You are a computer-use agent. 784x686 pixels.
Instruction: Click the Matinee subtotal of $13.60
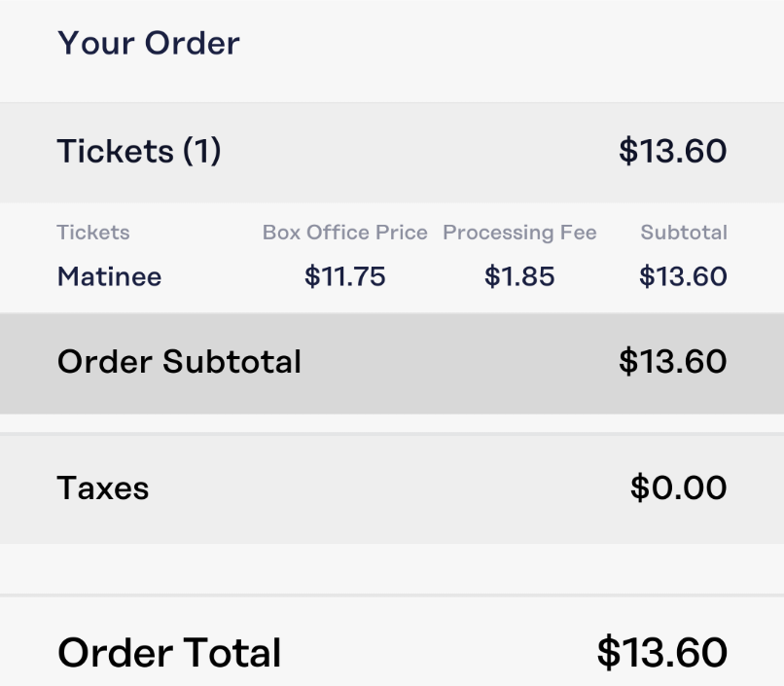pyautogui.click(x=683, y=276)
